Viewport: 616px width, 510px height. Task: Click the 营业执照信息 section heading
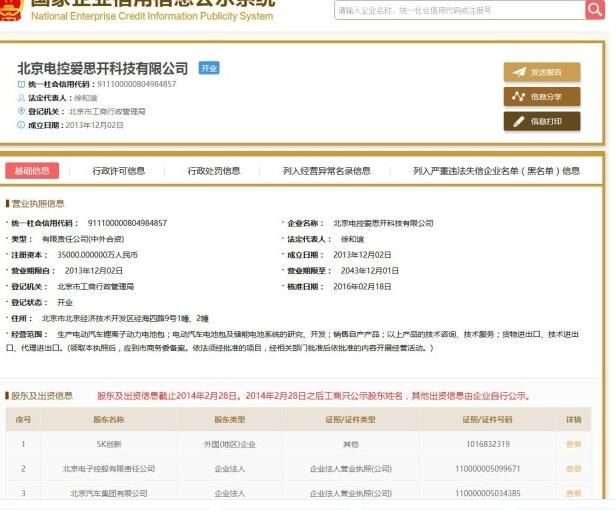38,204
